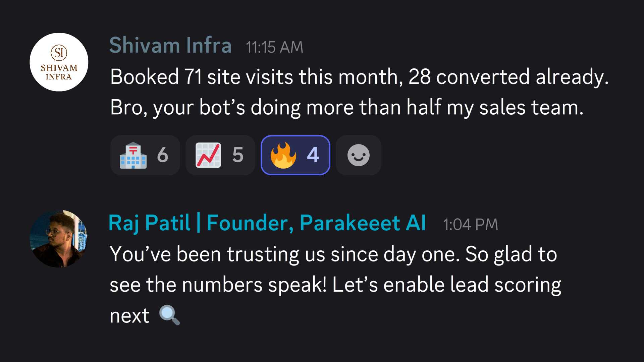Click the highlighted fire reaction count of 4
The height and width of the screenshot is (362, 644).
click(x=313, y=155)
